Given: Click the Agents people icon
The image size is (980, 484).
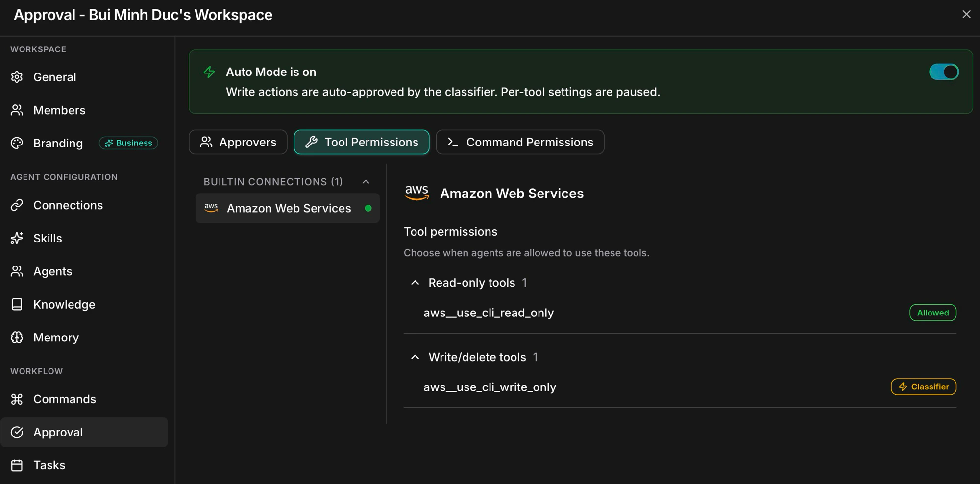Looking at the screenshot, I should point(17,271).
